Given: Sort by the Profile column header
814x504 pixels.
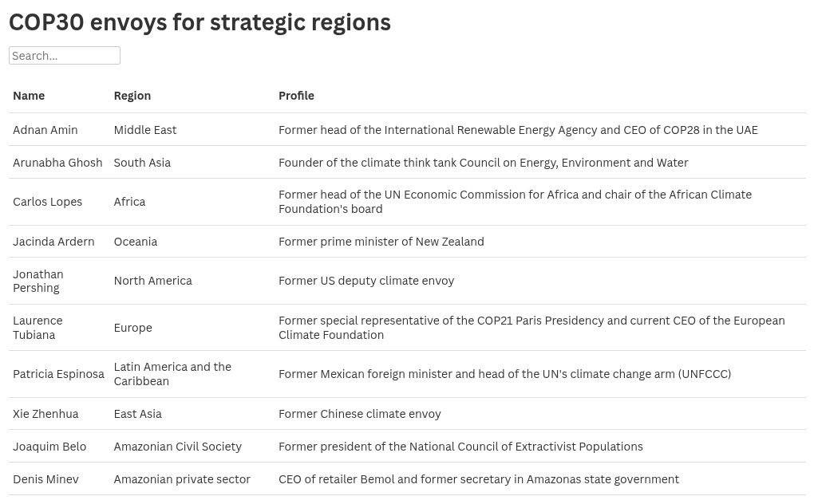Looking at the screenshot, I should [296, 96].
